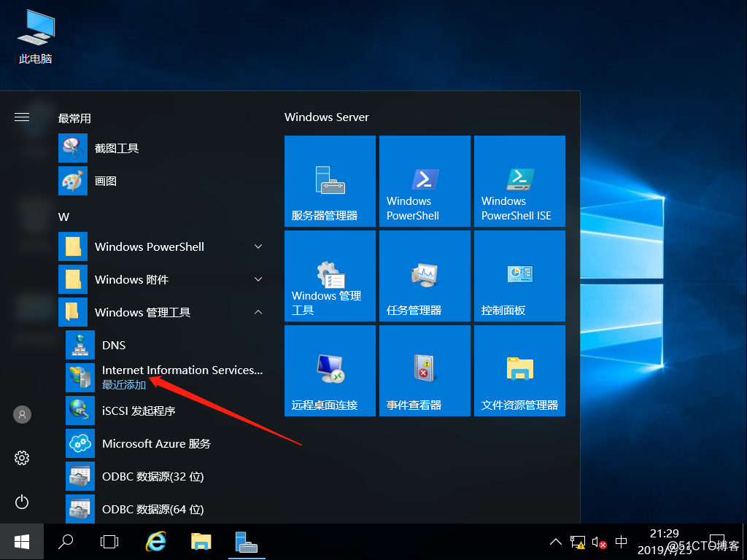Click the Windows 管理工具 folder icon in app list

point(73,312)
